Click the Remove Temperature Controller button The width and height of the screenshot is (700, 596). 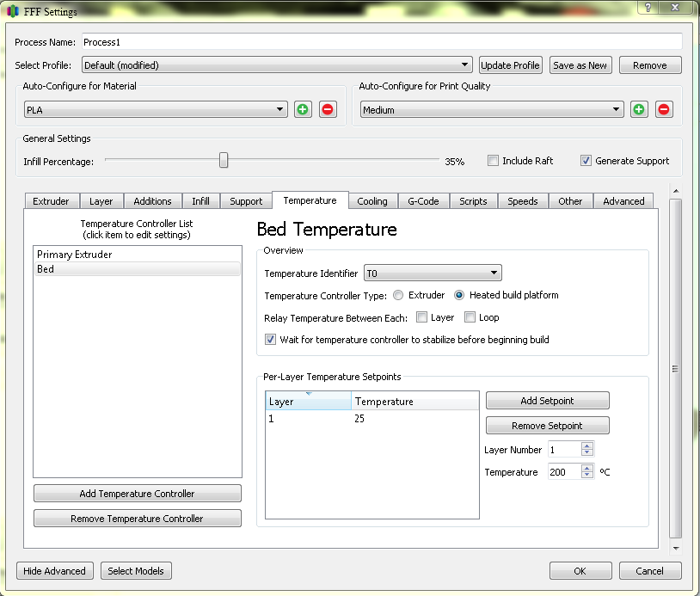pos(137,519)
